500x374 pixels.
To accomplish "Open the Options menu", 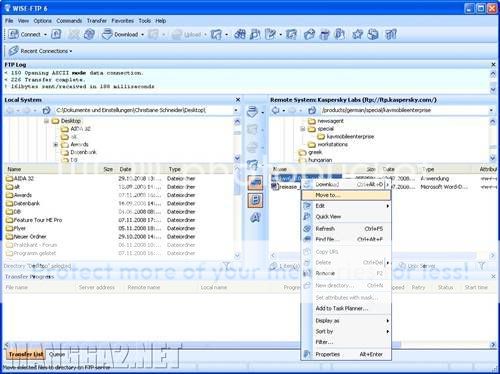I will [43, 21].
